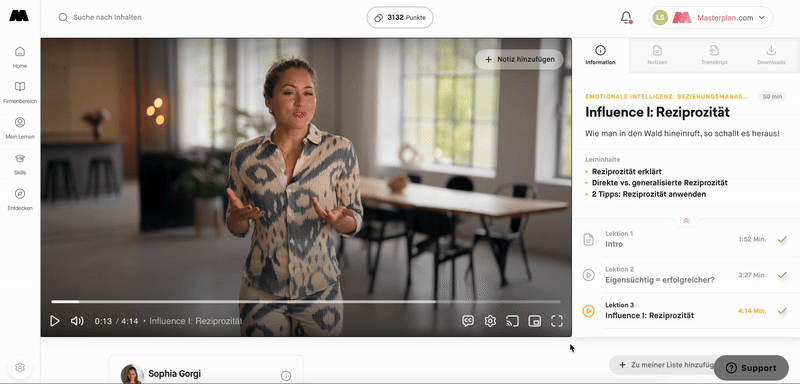Open the 3132 Punkte points badge
The image size is (800, 384).
click(400, 17)
